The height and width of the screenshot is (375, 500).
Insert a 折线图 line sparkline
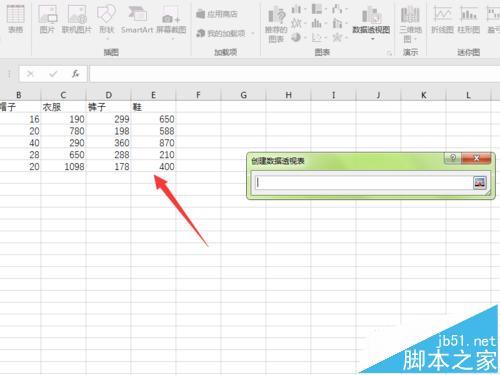point(443,19)
